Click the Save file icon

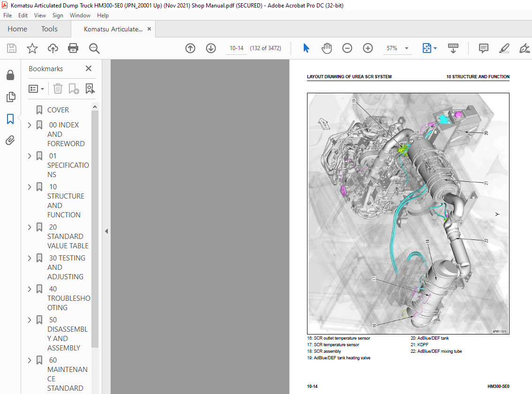tap(12, 48)
